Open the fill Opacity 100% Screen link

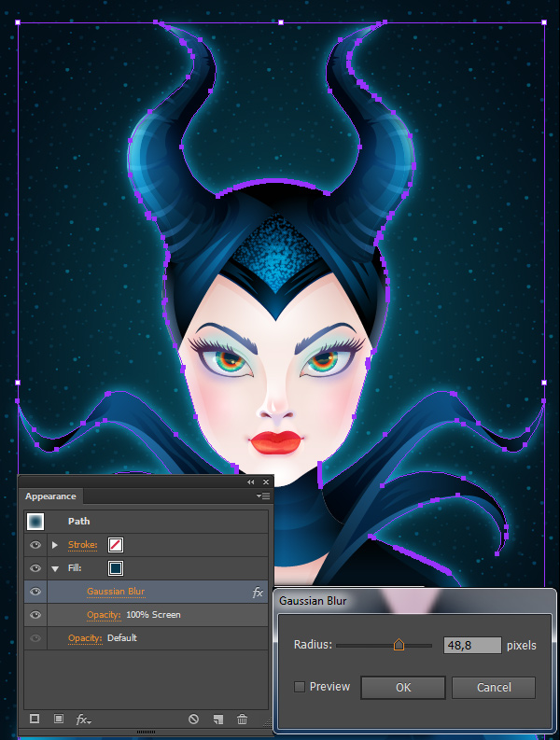104,614
